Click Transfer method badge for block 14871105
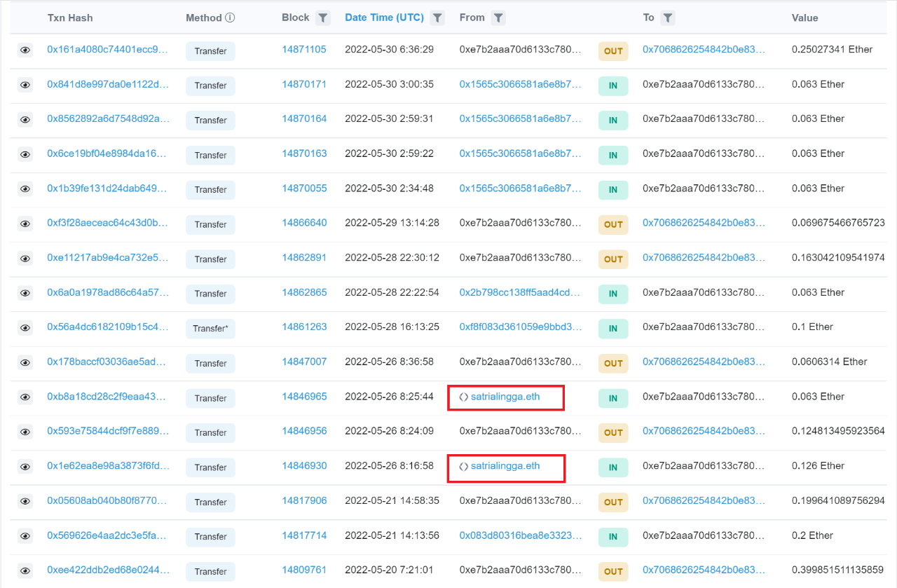This screenshot has height=588, width=897. click(210, 51)
